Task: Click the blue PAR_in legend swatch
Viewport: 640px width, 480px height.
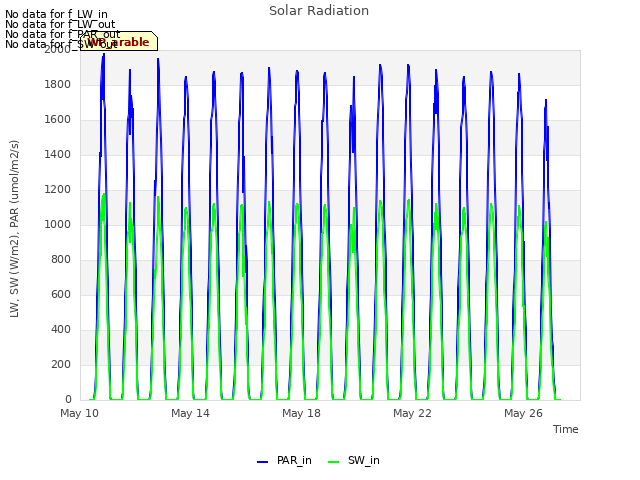Action: [262, 462]
